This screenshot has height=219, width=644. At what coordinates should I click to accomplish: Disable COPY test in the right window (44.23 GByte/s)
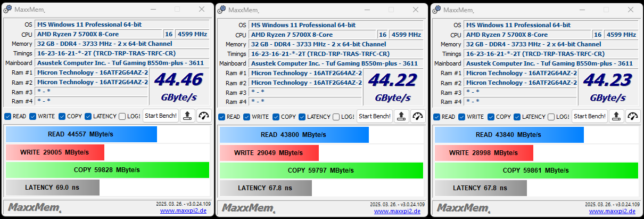tap(491, 117)
